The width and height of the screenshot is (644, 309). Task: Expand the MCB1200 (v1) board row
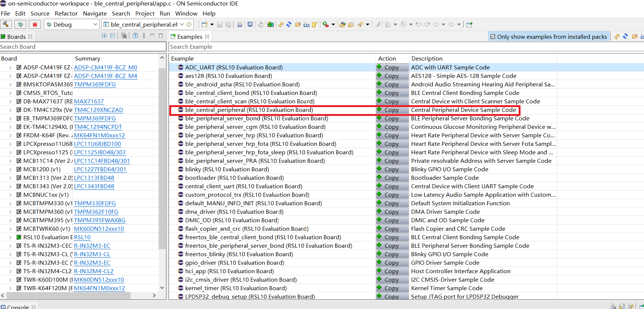click(x=10, y=169)
